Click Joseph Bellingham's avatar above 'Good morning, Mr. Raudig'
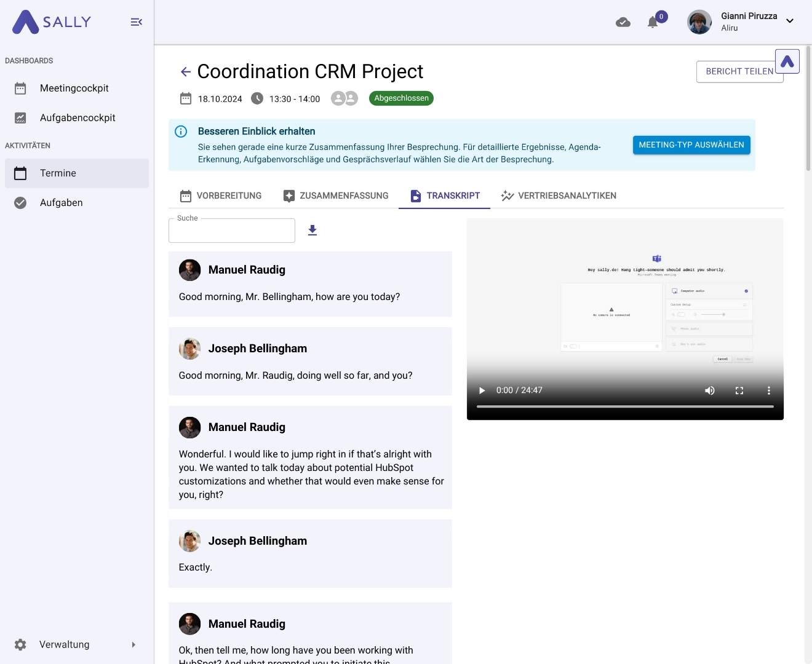The height and width of the screenshot is (664, 812). click(x=189, y=349)
